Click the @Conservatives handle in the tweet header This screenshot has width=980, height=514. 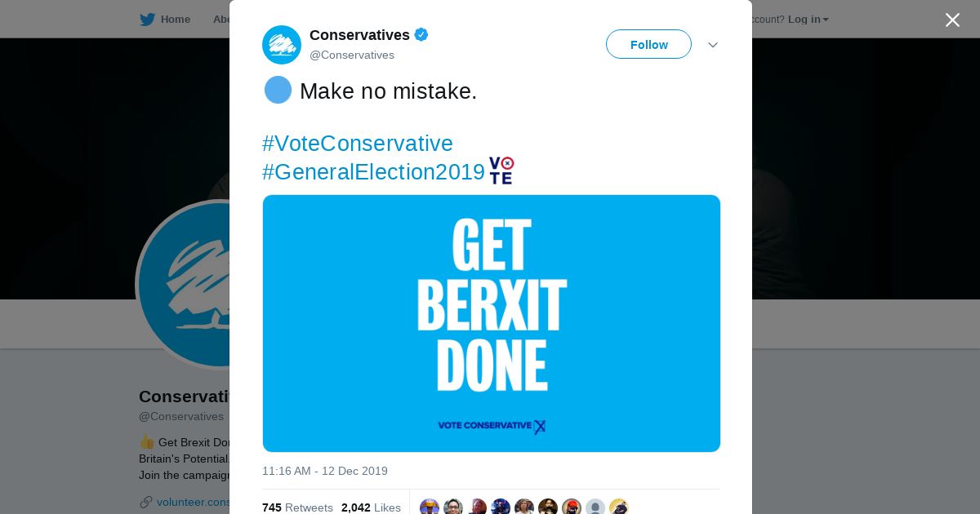point(352,55)
